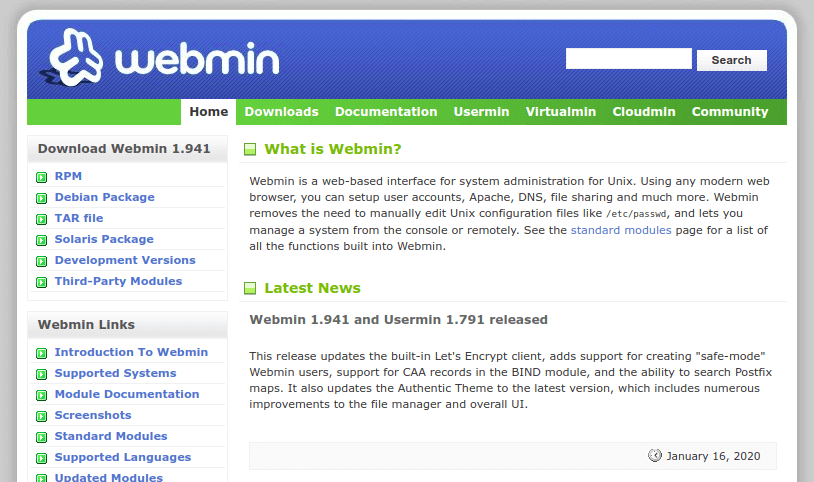Select the Home tab
This screenshot has height=482, width=814.
(x=209, y=112)
